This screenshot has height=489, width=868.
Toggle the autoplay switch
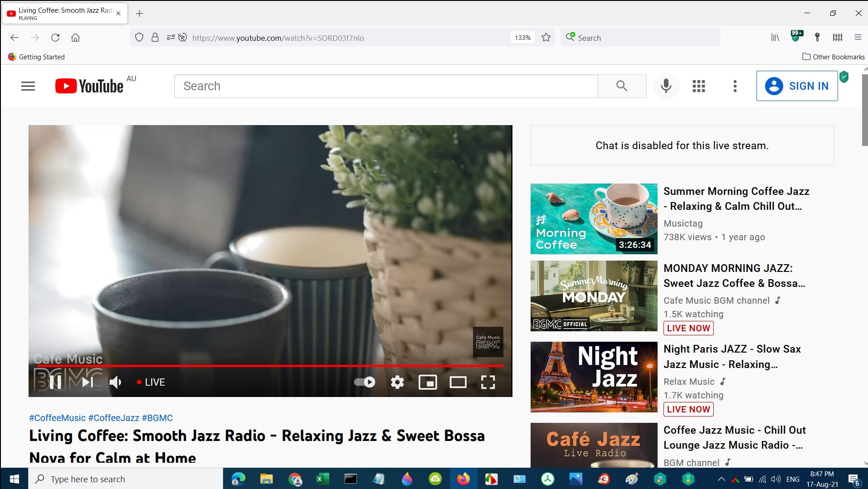pos(365,382)
